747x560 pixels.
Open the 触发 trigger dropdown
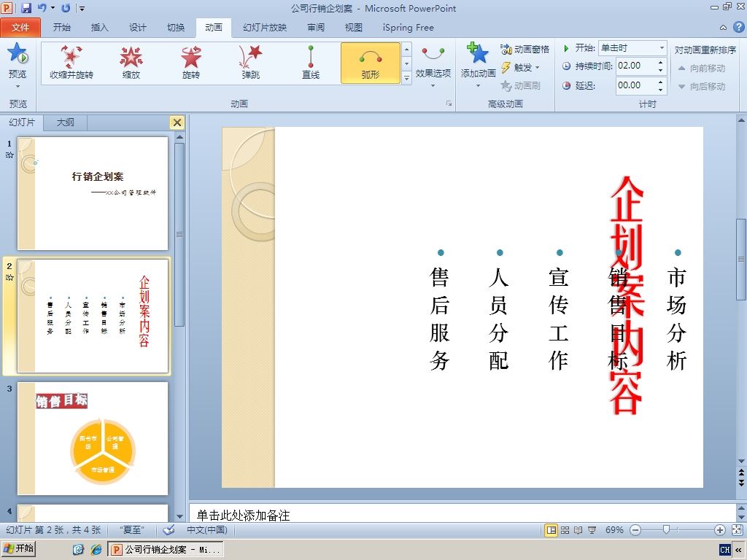pyautogui.click(x=520, y=68)
